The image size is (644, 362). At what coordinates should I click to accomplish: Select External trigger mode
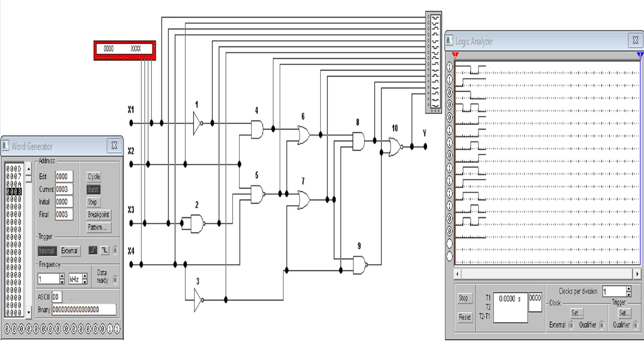pos(70,251)
